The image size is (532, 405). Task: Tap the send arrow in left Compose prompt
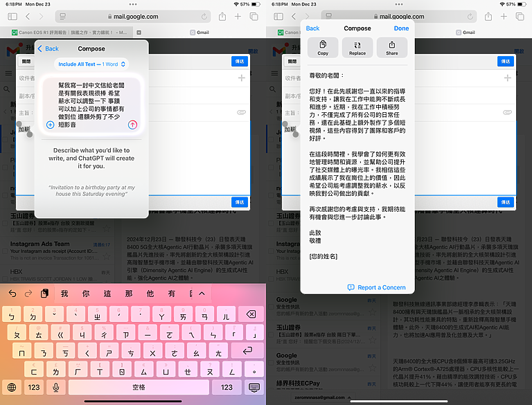coord(132,125)
